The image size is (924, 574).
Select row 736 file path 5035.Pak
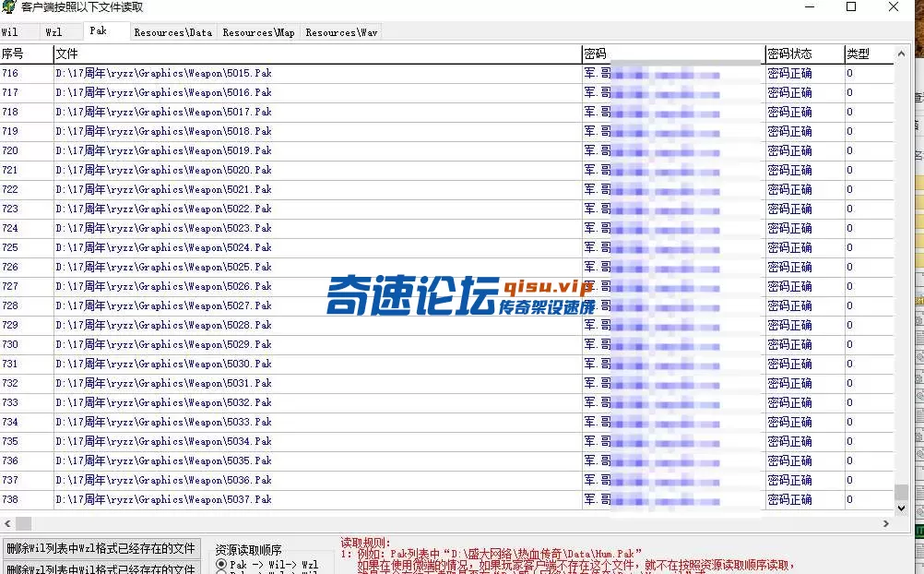click(x=164, y=460)
